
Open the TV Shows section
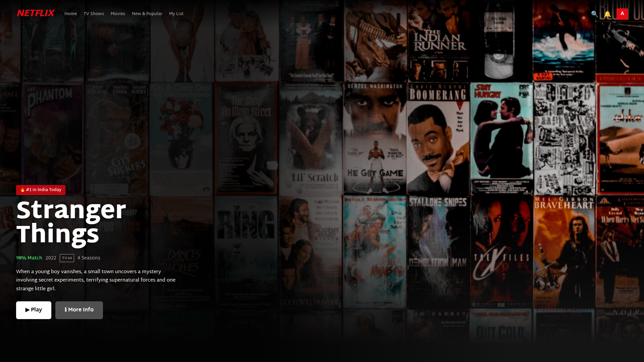(x=94, y=14)
